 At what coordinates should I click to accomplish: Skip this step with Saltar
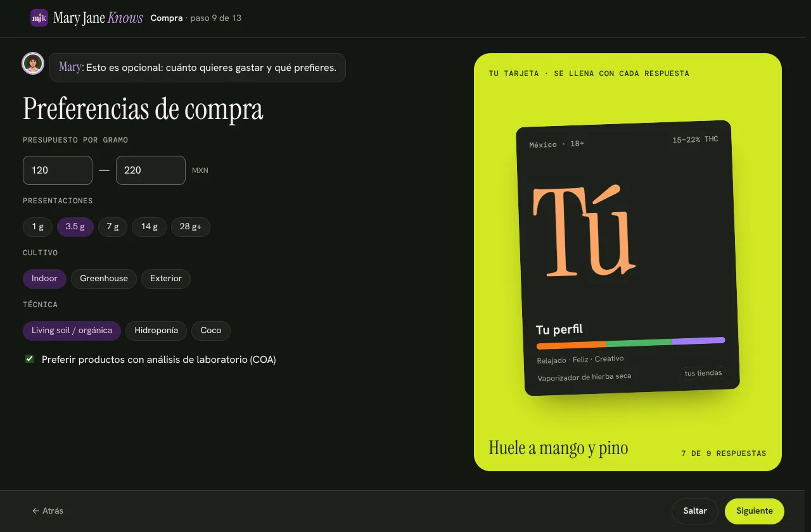pos(695,511)
